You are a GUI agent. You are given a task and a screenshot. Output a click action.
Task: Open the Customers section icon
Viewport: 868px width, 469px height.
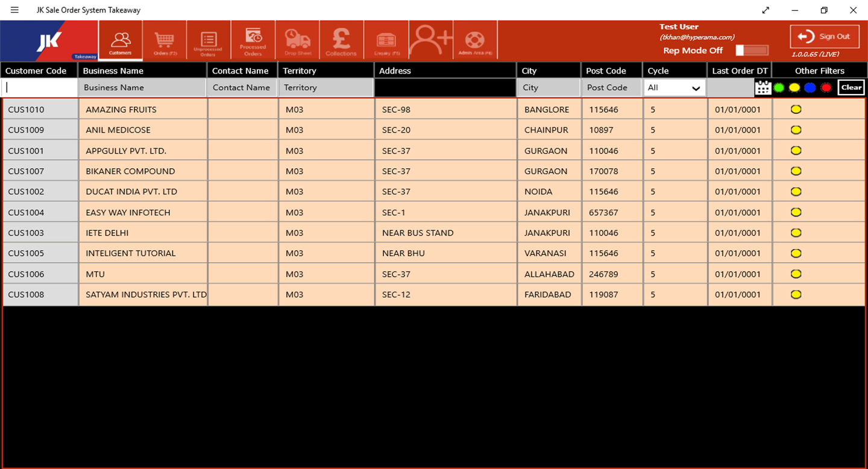point(121,41)
